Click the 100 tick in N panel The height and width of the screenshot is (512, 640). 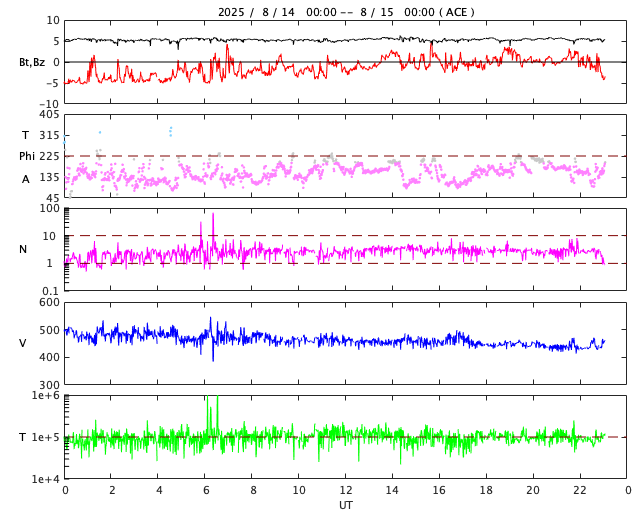point(49,208)
